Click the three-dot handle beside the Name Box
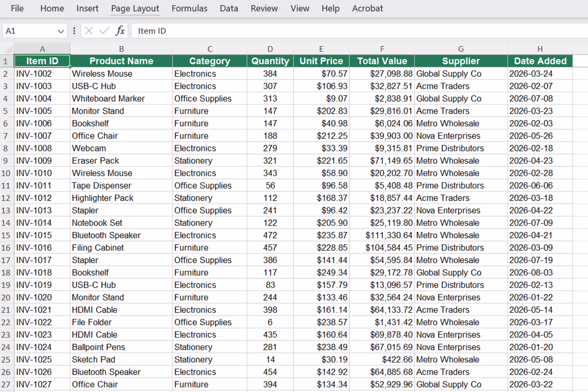The image size is (588, 392). (x=74, y=31)
